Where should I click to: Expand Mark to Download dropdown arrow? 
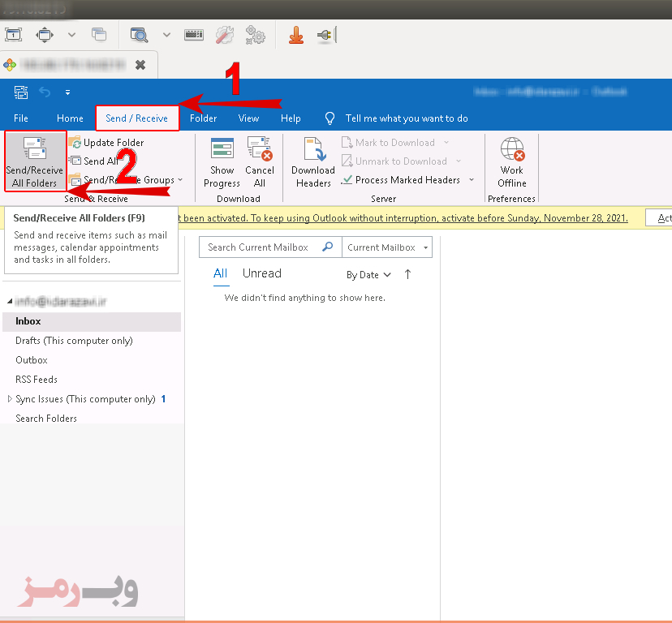click(446, 143)
